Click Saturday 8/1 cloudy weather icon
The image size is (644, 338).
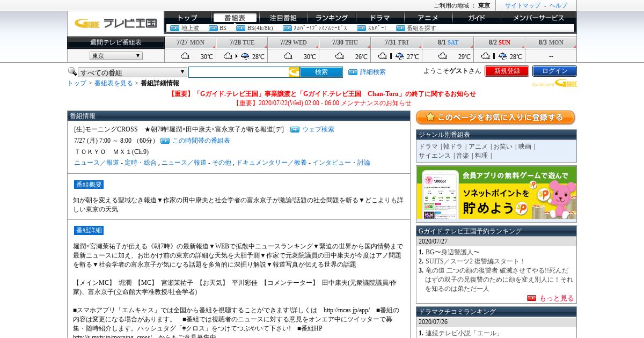443,56
